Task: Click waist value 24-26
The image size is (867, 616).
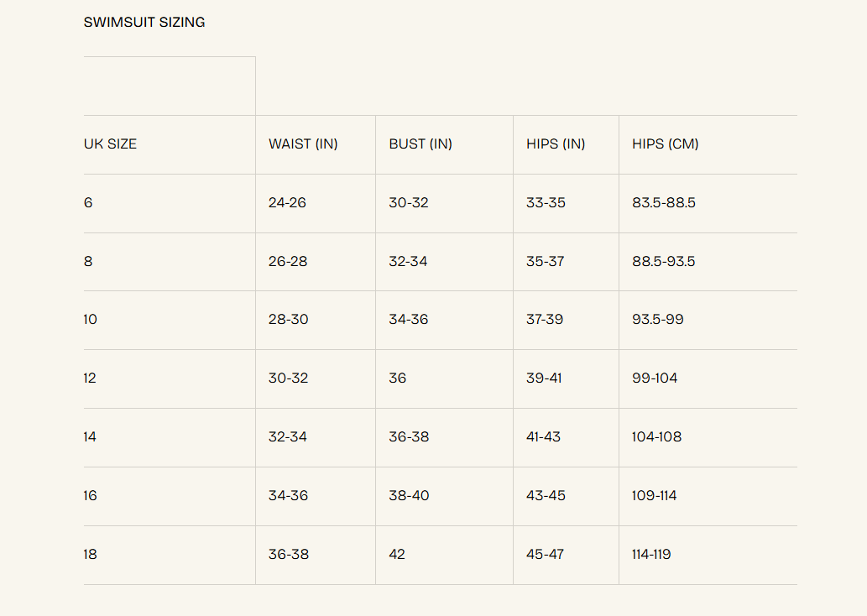Action: [x=287, y=202]
